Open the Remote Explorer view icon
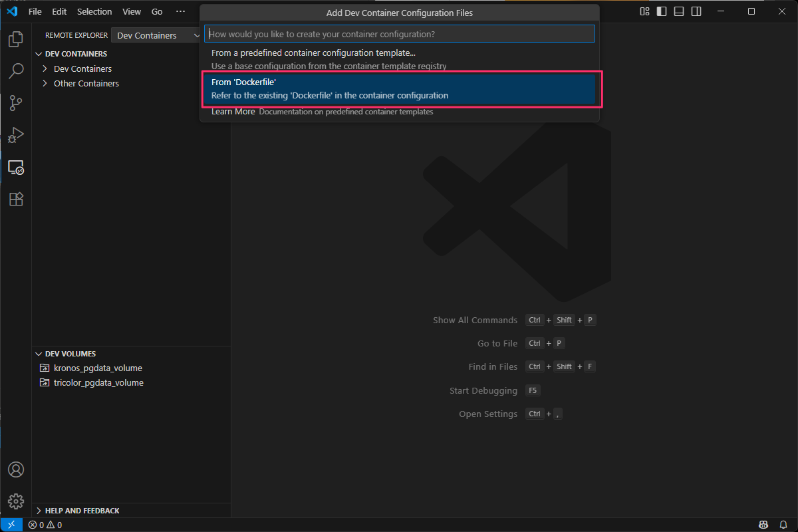 [x=15, y=167]
